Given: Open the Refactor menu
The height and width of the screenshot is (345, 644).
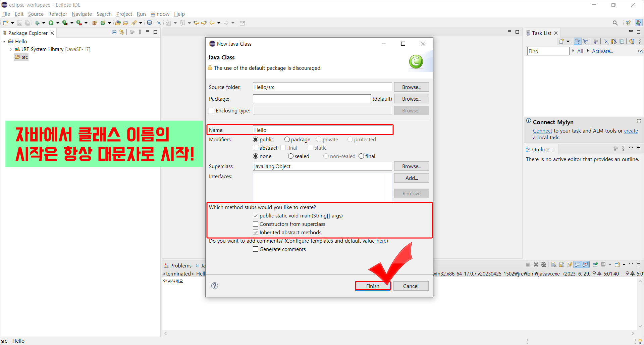Looking at the screenshot, I should [58, 14].
